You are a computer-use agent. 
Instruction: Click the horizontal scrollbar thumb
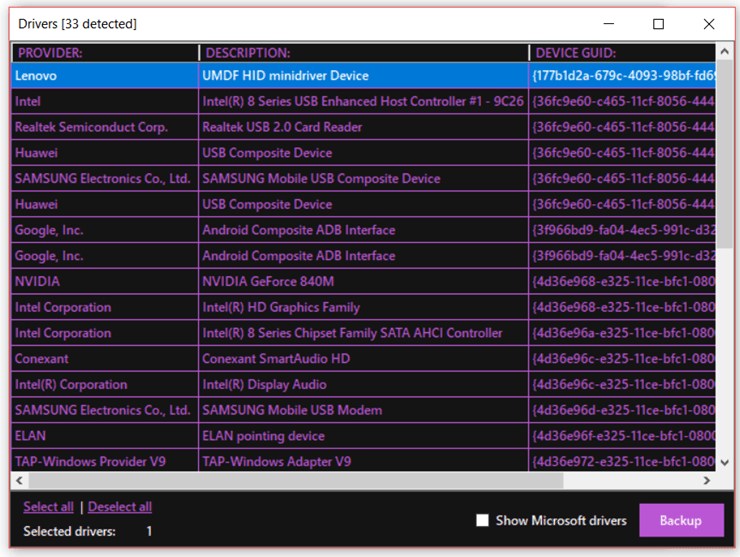296,481
